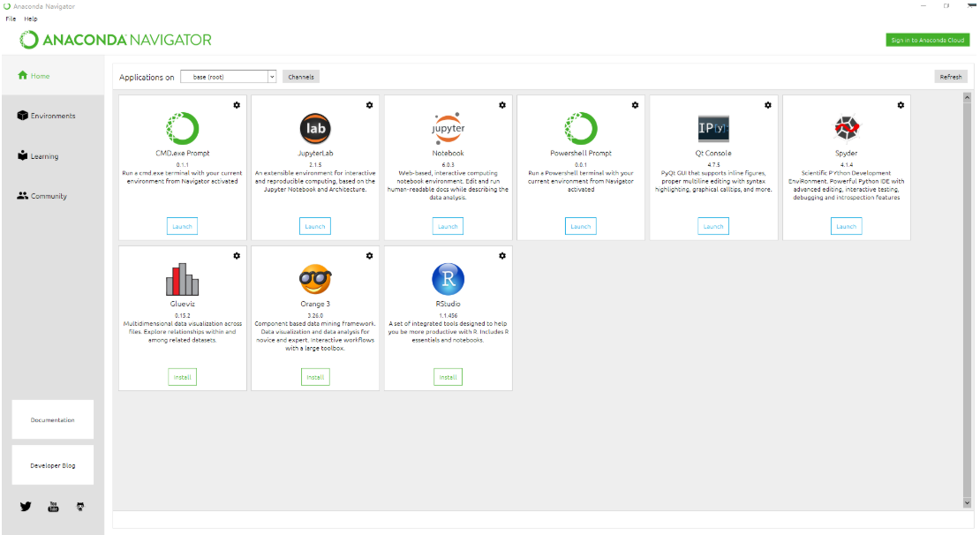The image size is (980, 535).
Task: Click the Jupyter Notebook logo icon
Action: [449, 128]
